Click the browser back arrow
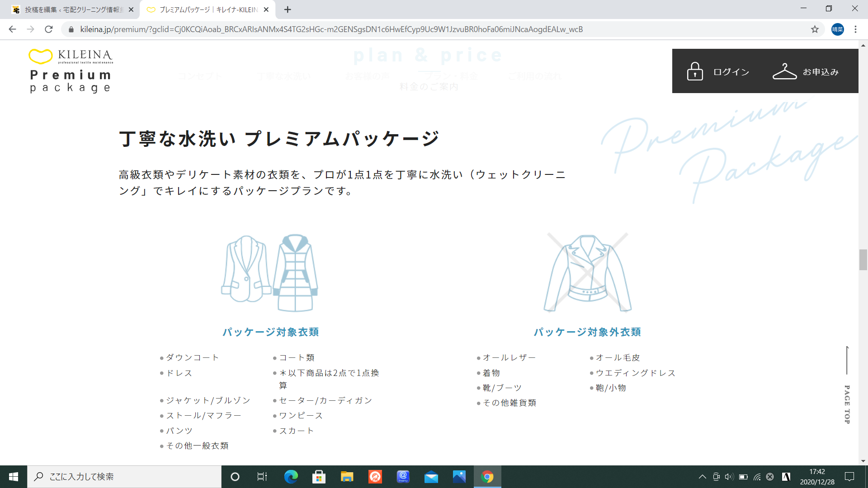Viewport: 868px width, 488px height. [12, 29]
